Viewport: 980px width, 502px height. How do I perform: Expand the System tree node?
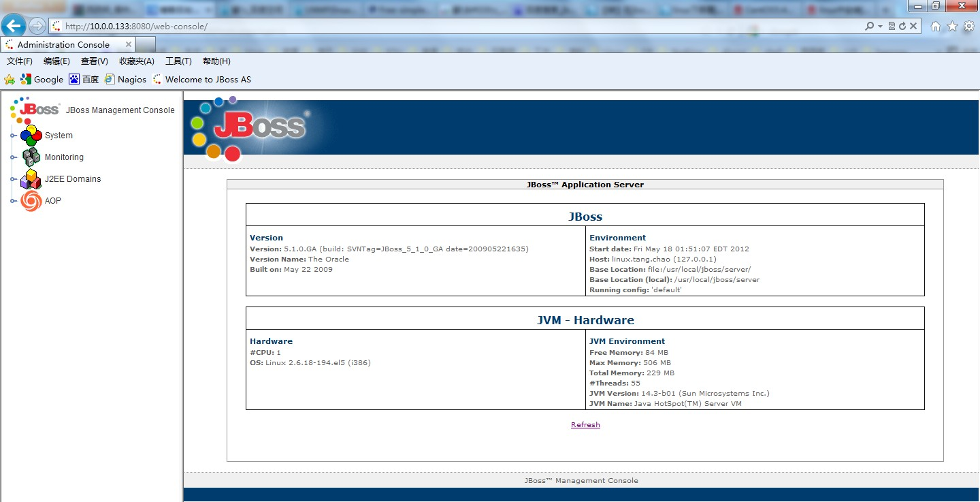tap(14, 136)
